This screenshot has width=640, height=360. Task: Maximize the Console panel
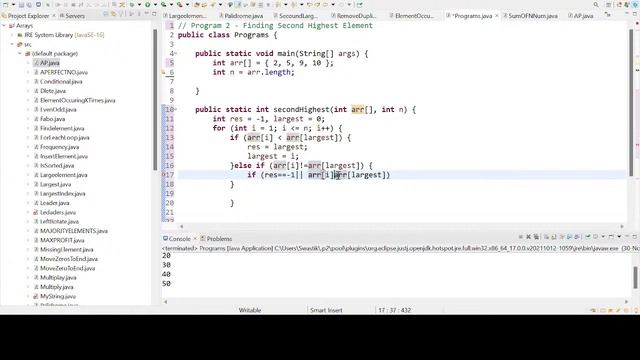pos(635,237)
